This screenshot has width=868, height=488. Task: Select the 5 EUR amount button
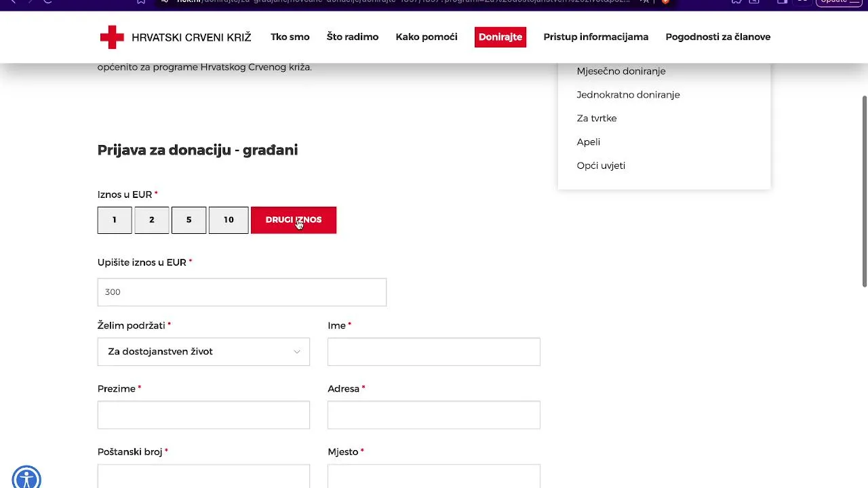pos(189,220)
